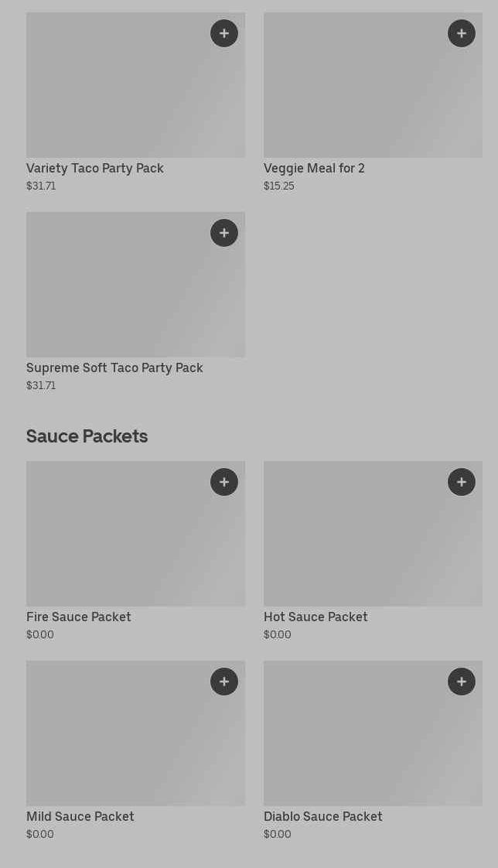Viewport: 498px width, 868px height.
Task: Add Variety Taco Party Pack to cart
Action: pos(224,33)
